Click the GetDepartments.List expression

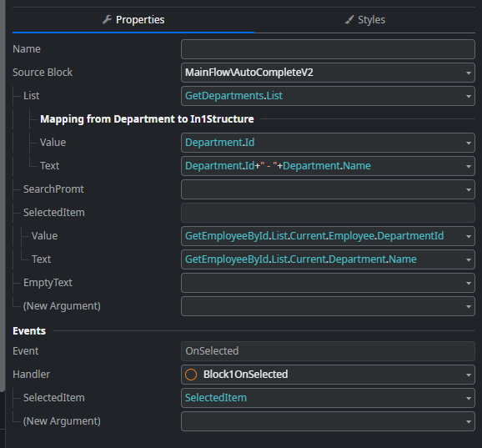pyautogui.click(x=233, y=96)
